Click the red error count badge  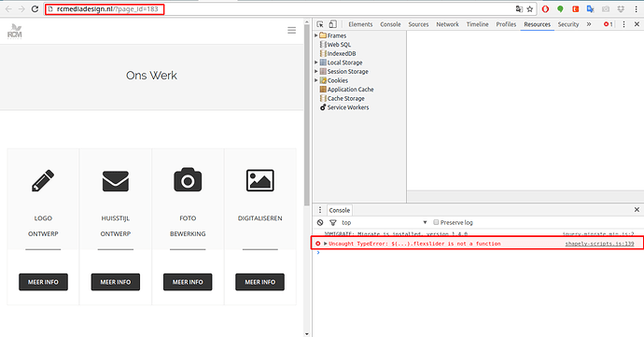(x=609, y=24)
